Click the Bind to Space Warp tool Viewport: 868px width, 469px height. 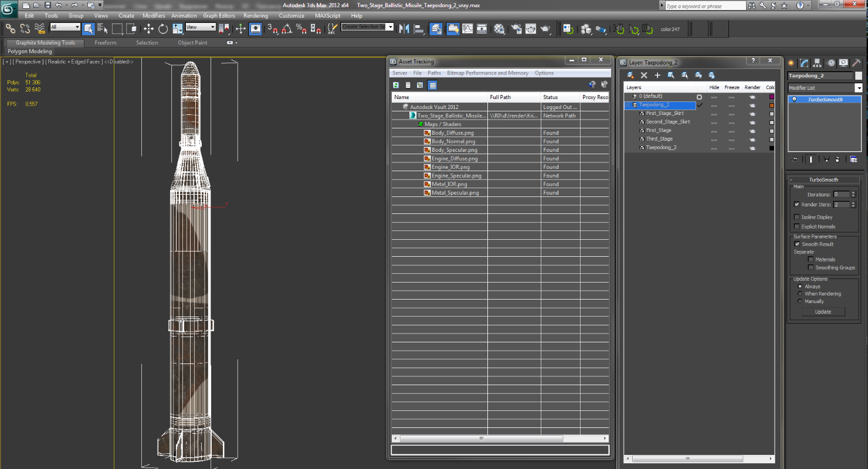[x=40, y=28]
